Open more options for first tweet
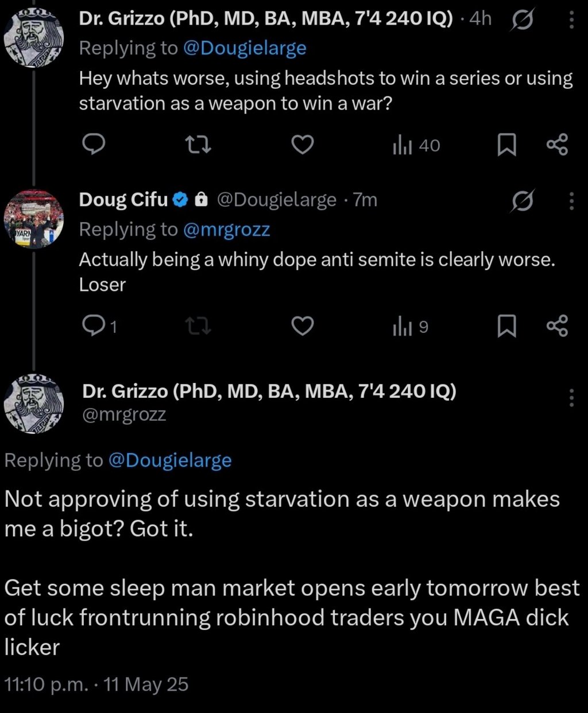The width and height of the screenshot is (588, 713). click(x=571, y=21)
